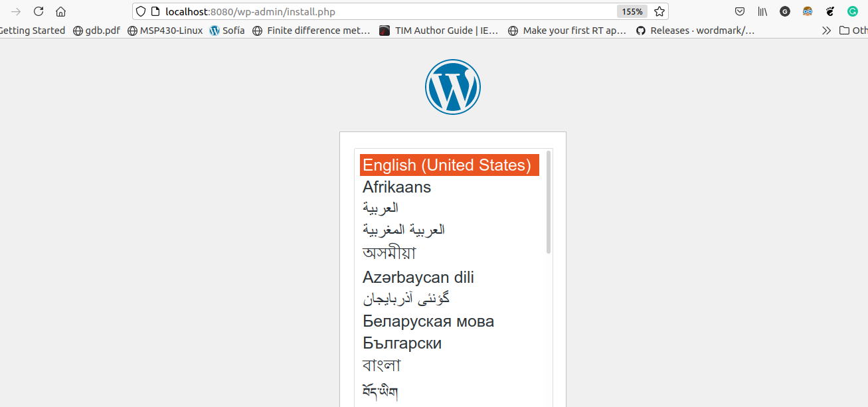Click the browser forward arrow

17,11
